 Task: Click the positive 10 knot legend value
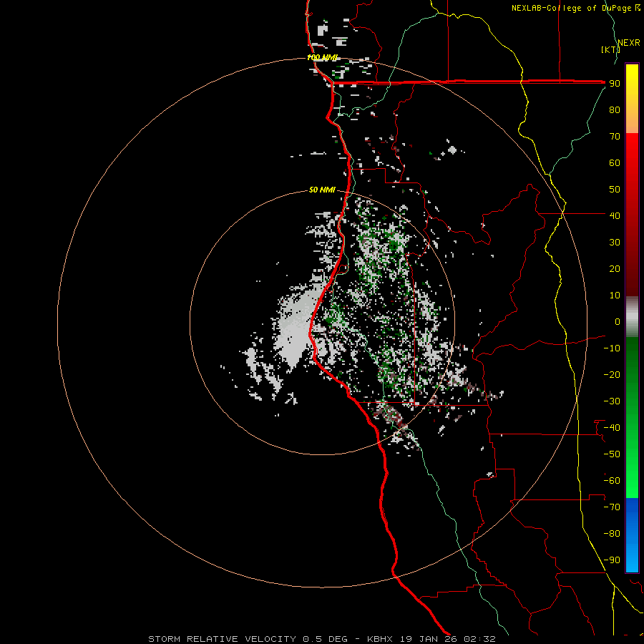coord(615,296)
